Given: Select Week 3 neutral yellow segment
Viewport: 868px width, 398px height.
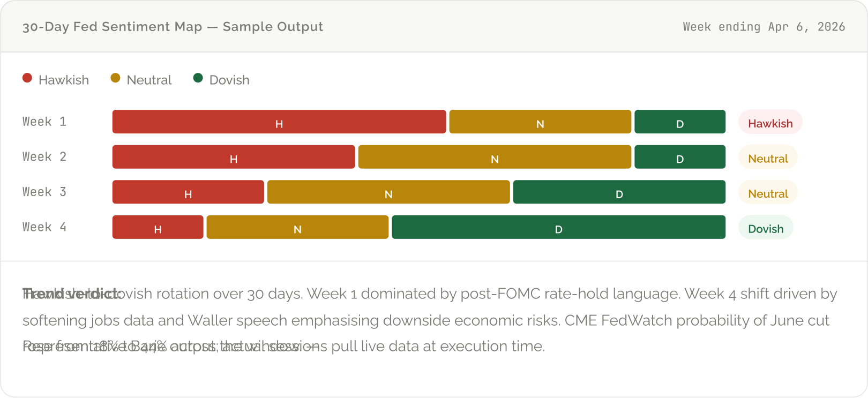Looking at the screenshot, I should (388, 192).
